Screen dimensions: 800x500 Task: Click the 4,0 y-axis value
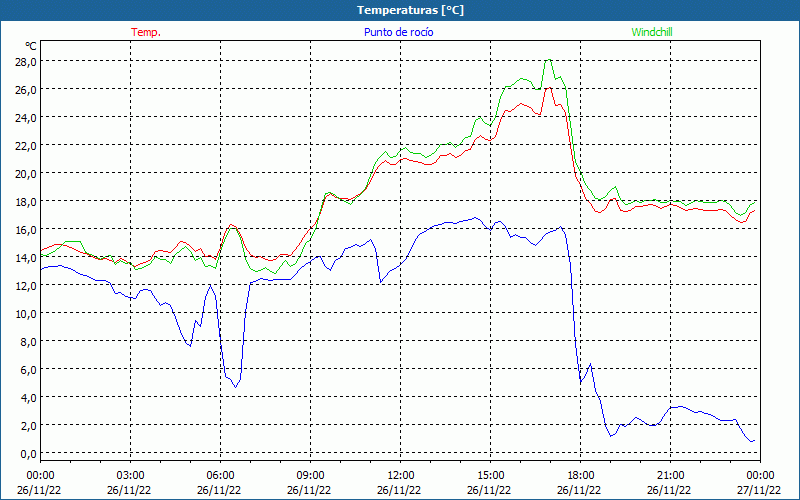point(28,397)
